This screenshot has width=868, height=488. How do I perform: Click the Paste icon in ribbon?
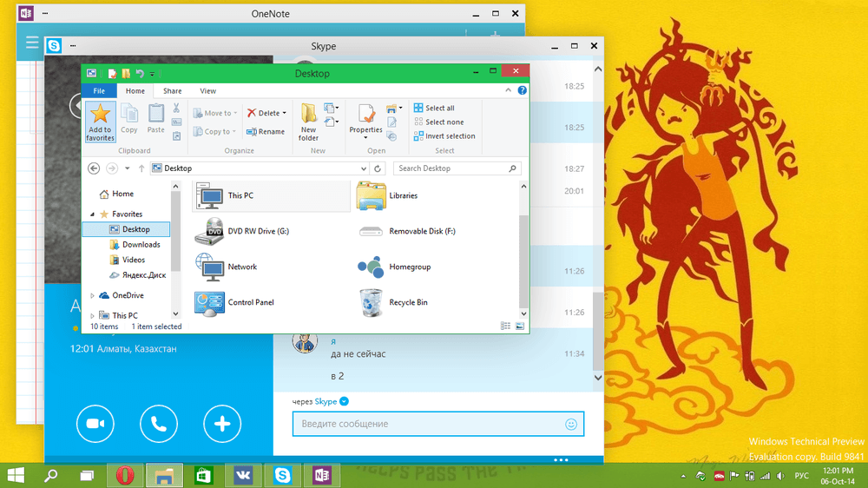pos(155,119)
